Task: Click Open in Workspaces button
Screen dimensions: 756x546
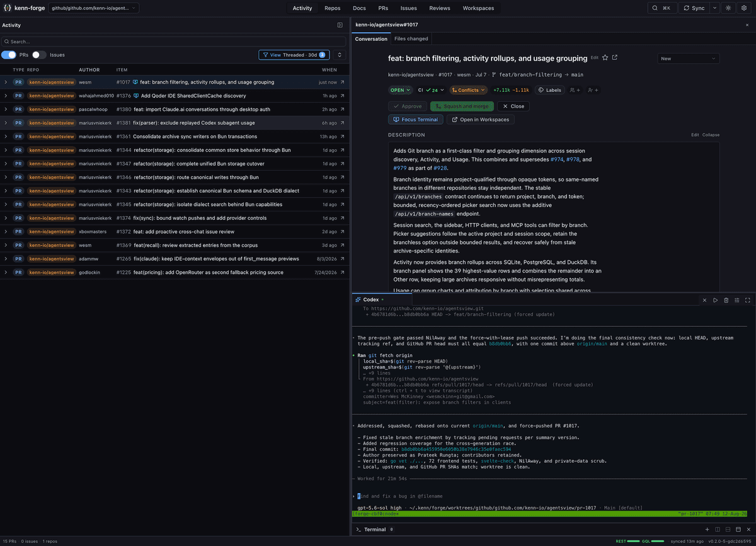Action: (x=480, y=120)
